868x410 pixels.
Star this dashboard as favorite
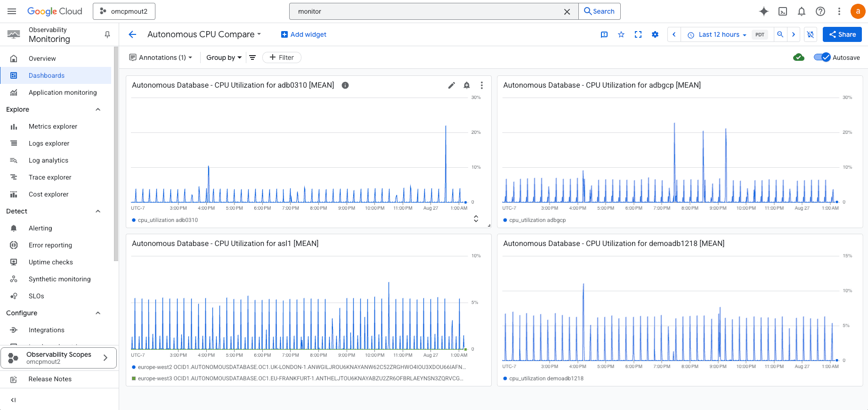click(621, 34)
